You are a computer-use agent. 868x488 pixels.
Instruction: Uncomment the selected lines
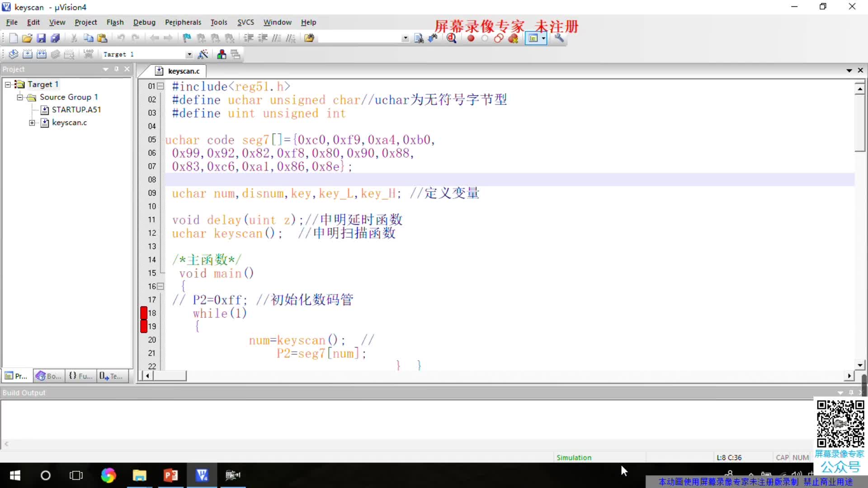291,38
